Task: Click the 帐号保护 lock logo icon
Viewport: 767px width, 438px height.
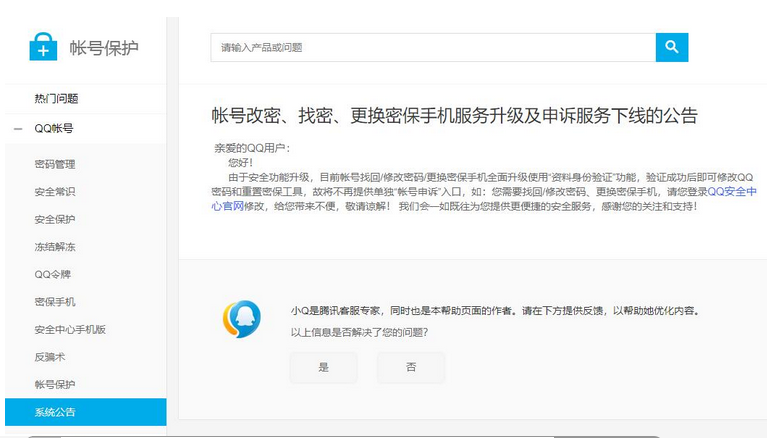Action: [43, 46]
